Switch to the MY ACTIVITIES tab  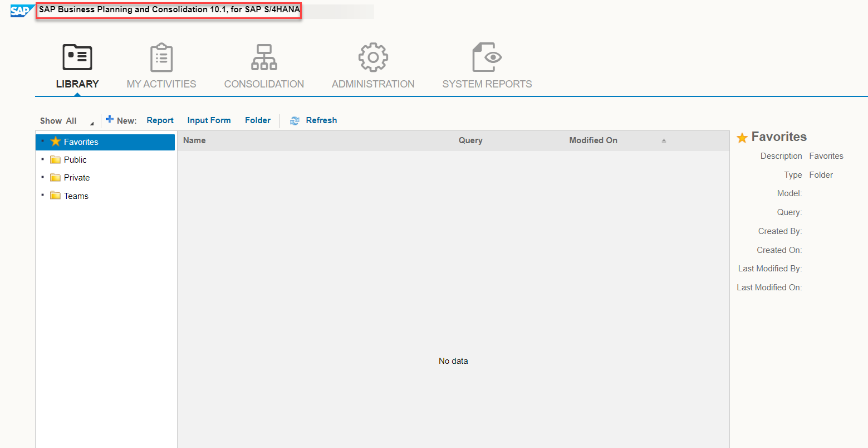point(161,84)
